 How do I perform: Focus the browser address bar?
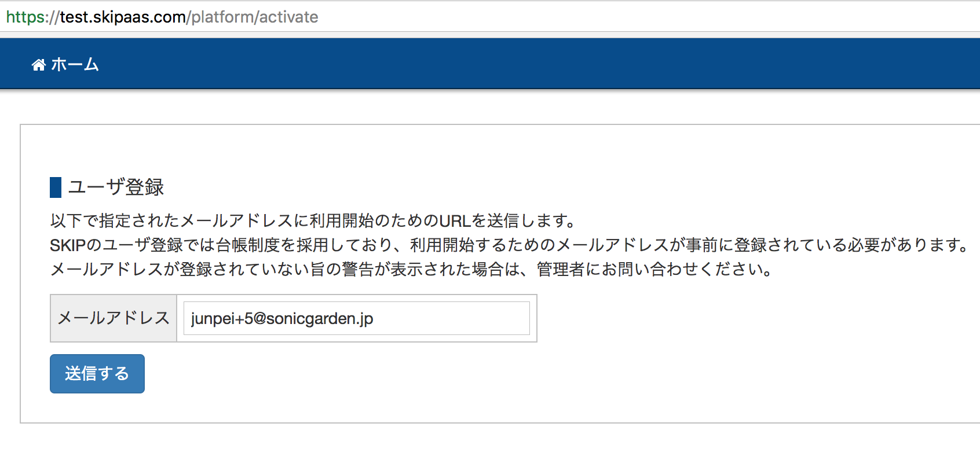(x=490, y=17)
